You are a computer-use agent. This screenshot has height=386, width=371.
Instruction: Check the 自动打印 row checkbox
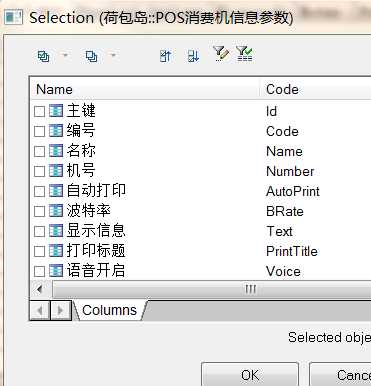[x=39, y=191]
